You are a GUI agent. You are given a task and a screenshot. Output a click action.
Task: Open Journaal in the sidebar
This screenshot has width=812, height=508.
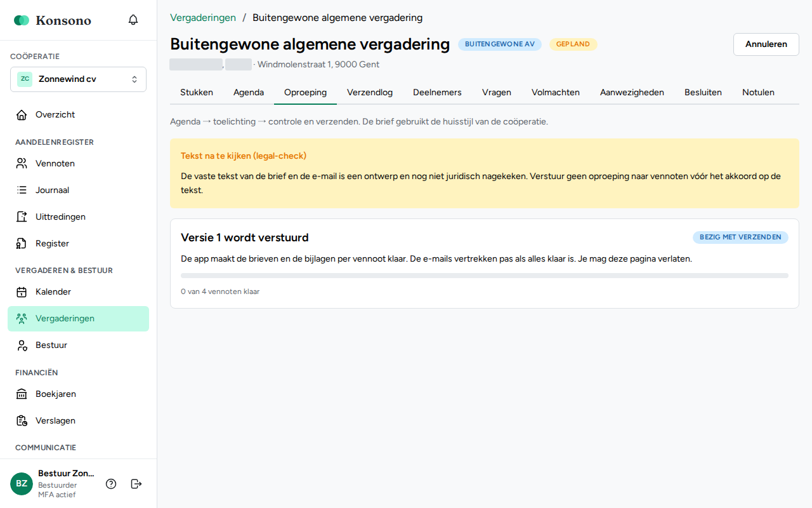[x=78, y=190]
